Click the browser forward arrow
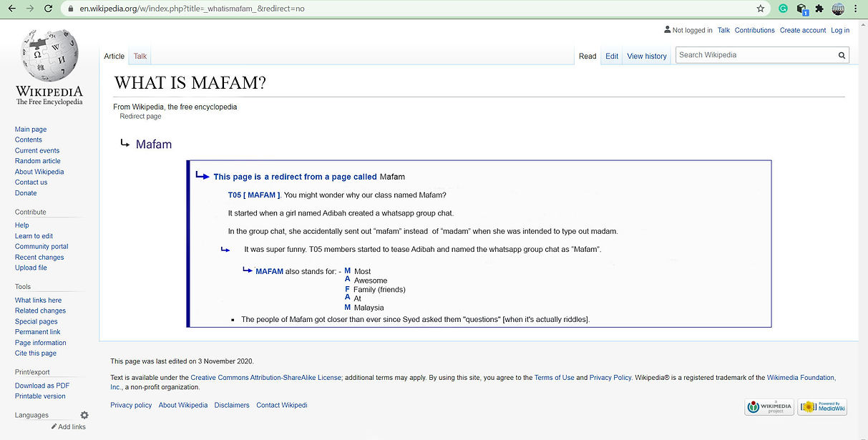 pos(29,9)
